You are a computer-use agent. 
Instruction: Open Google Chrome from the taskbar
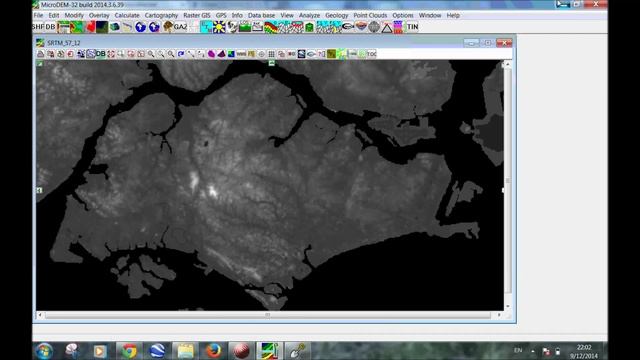(129, 351)
